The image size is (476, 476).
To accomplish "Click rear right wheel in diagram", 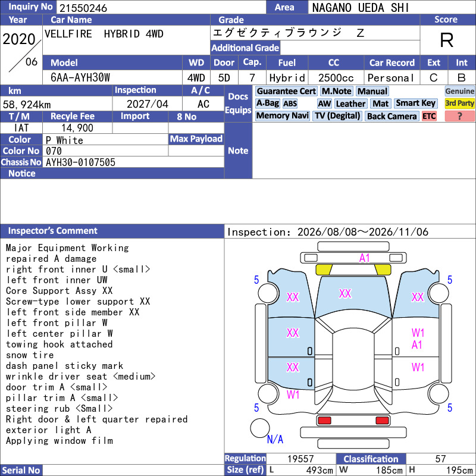I will pos(439,394).
